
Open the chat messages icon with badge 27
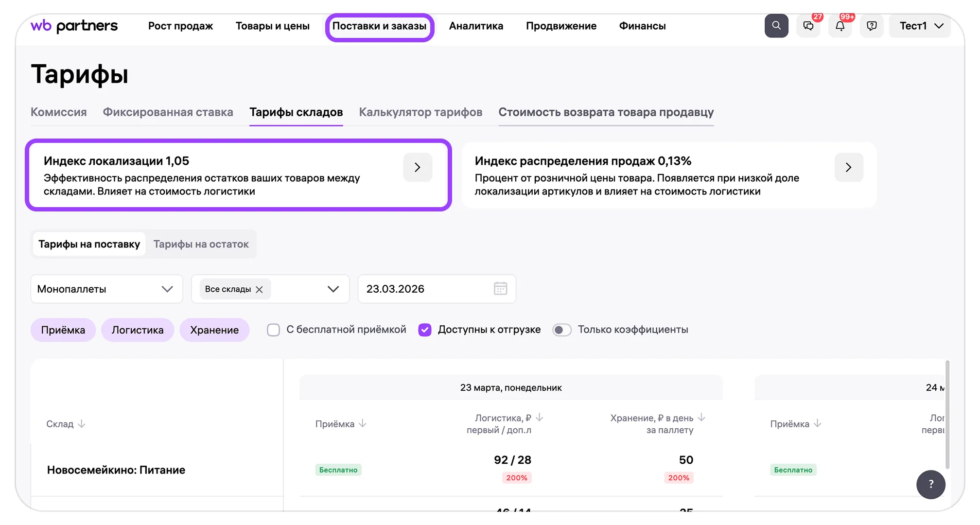(x=808, y=26)
